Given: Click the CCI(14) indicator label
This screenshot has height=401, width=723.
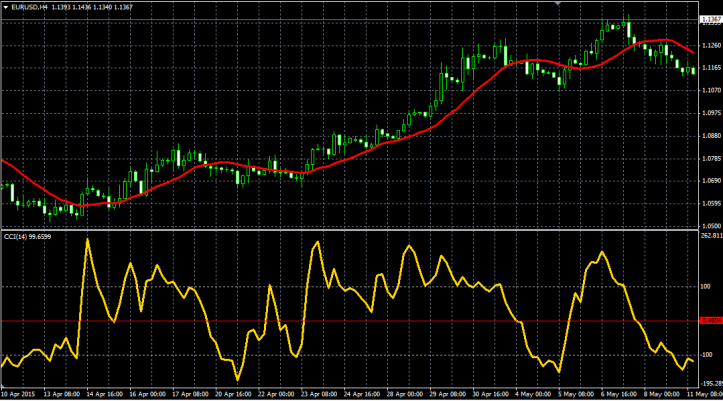Looking at the screenshot, I should [16, 236].
